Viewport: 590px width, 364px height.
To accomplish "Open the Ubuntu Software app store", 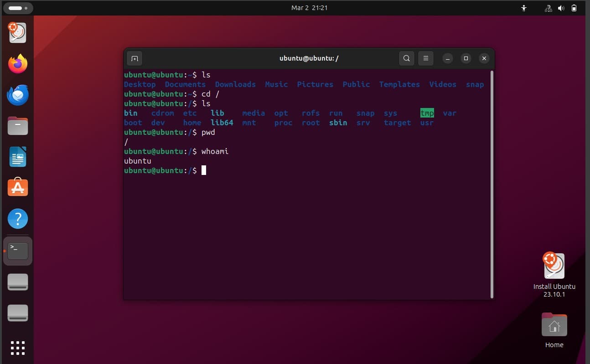I will pyautogui.click(x=18, y=188).
